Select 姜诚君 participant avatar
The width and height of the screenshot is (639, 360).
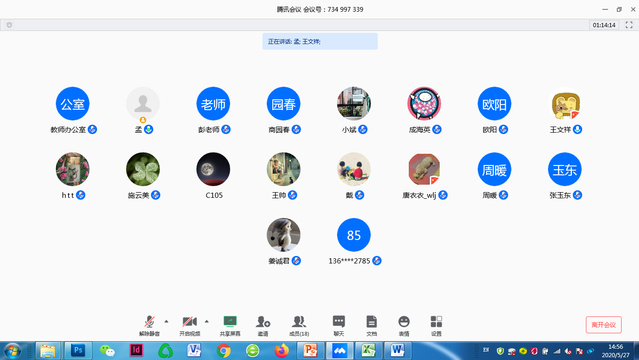pyautogui.click(x=284, y=235)
